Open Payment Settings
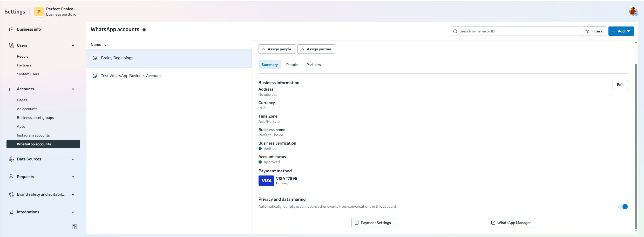Viewport: 644px width, 237px height. coord(373,223)
